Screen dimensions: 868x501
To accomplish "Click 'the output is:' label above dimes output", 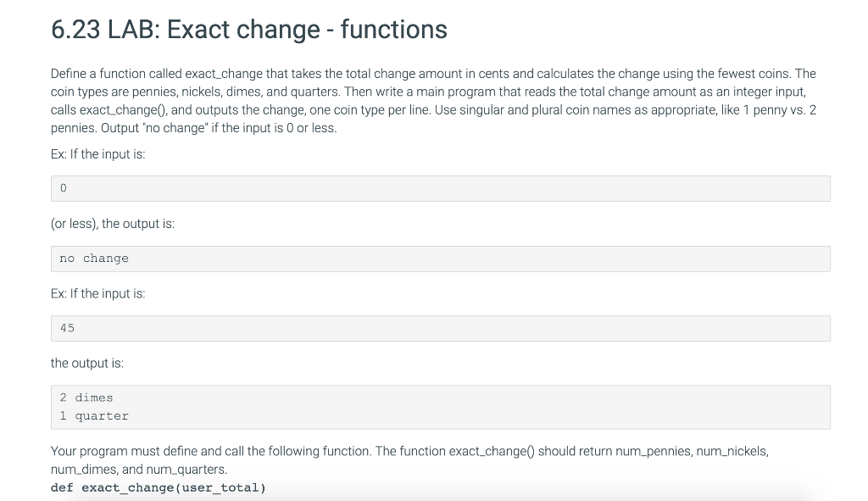I will [x=87, y=363].
